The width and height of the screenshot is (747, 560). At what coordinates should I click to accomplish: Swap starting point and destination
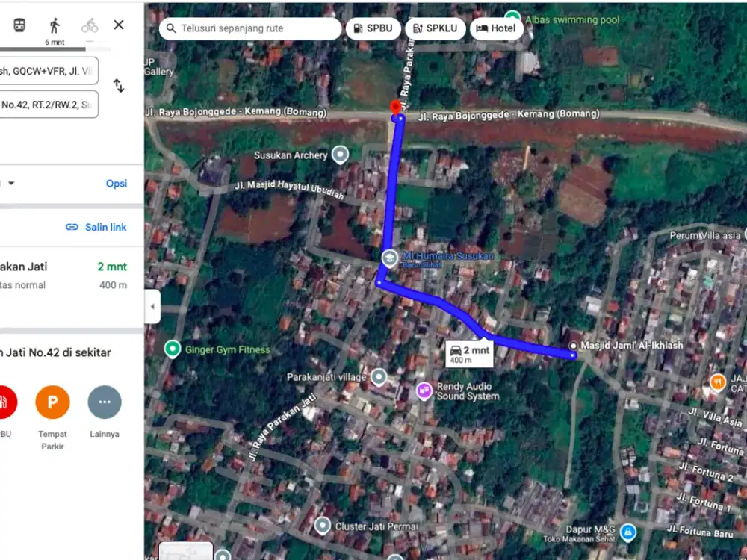click(119, 86)
